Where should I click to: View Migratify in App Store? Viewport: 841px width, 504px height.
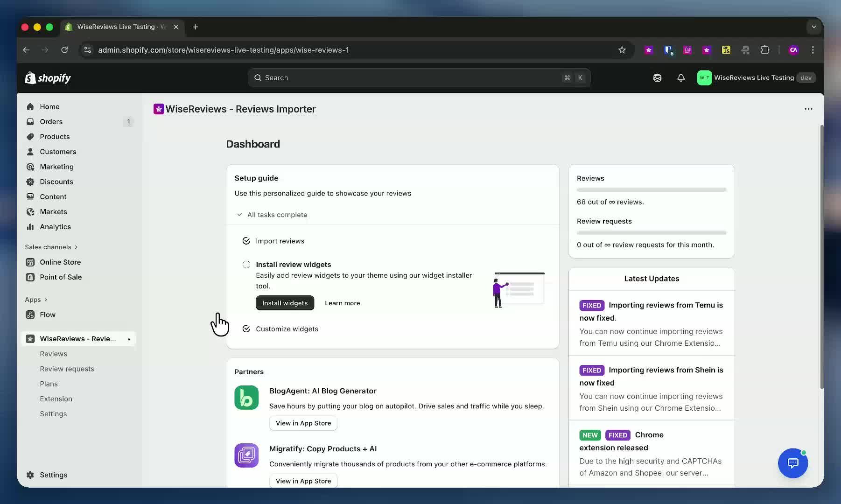303,481
